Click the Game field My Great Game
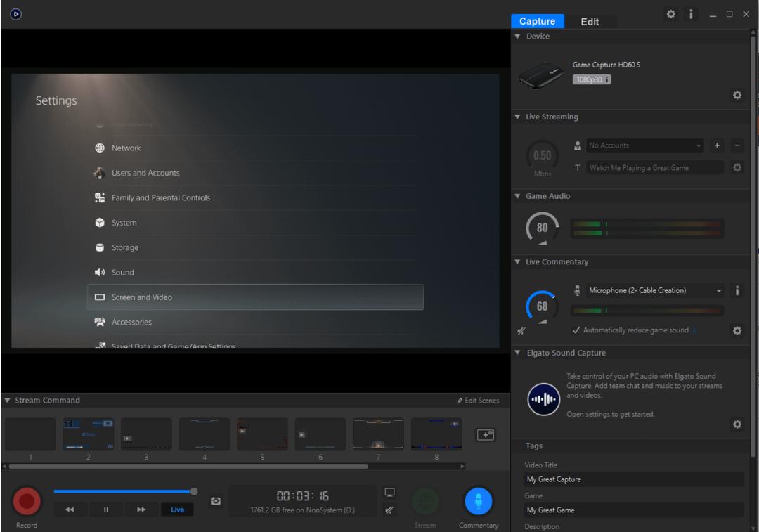 (634, 510)
